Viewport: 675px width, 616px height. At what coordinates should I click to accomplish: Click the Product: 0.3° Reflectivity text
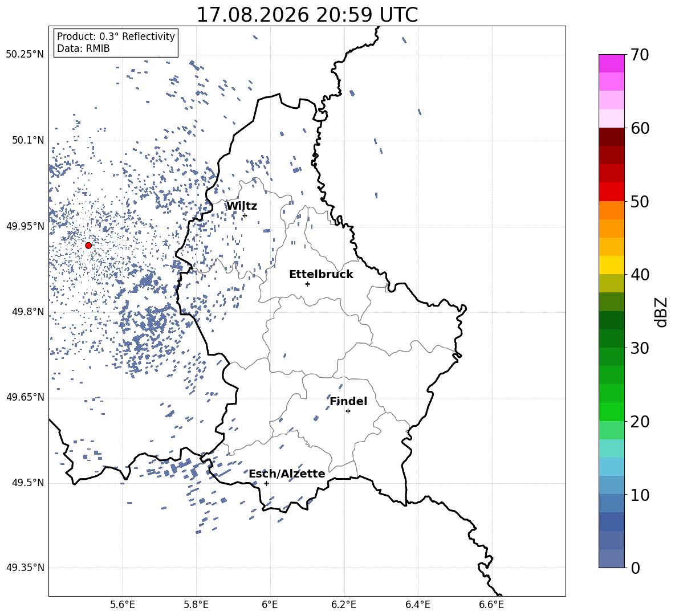116,36
